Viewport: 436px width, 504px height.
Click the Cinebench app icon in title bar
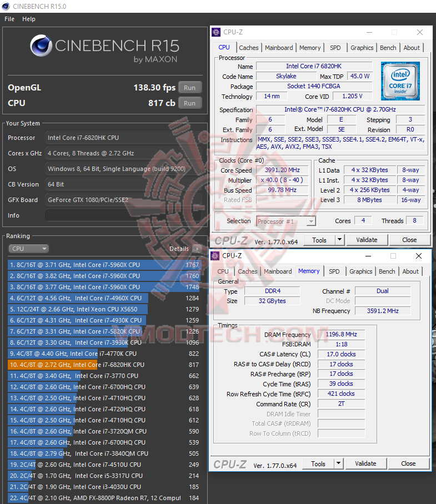6,6
